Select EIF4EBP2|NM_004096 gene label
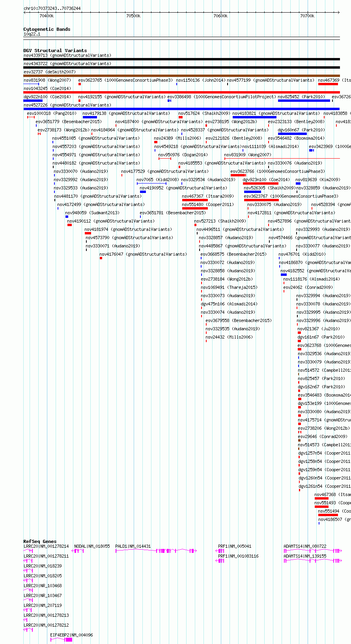Image resolution: width=351 pixels, height=644 pixels. 72,635
